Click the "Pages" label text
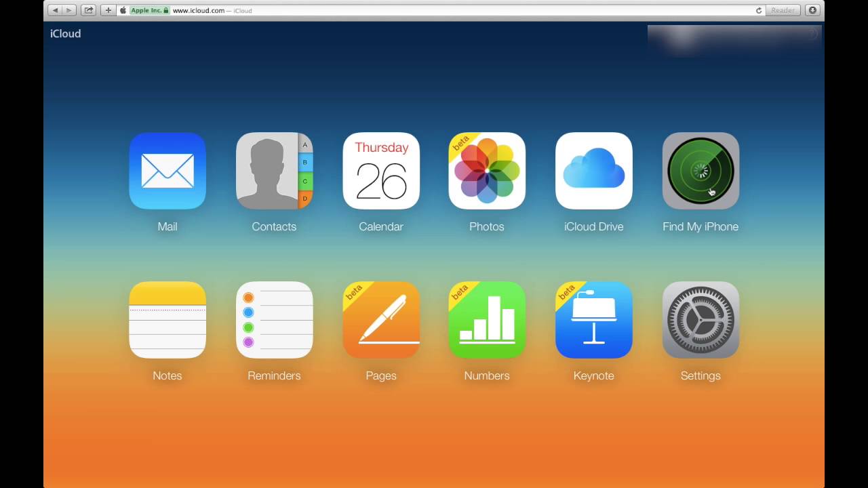 pos(381,375)
